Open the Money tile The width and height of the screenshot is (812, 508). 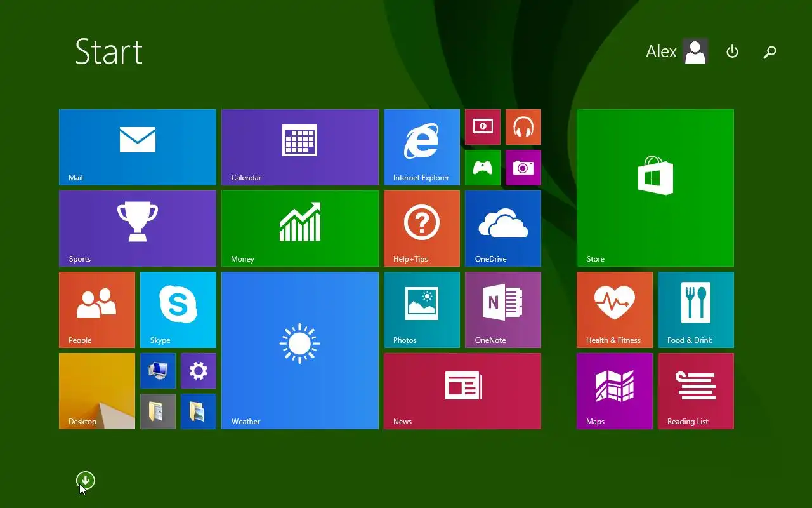pos(300,229)
